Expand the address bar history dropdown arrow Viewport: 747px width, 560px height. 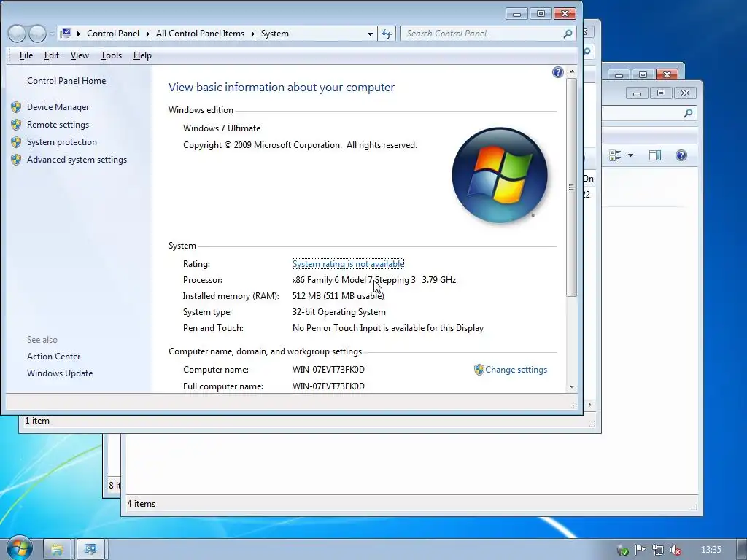pyautogui.click(x=370, y=34)
